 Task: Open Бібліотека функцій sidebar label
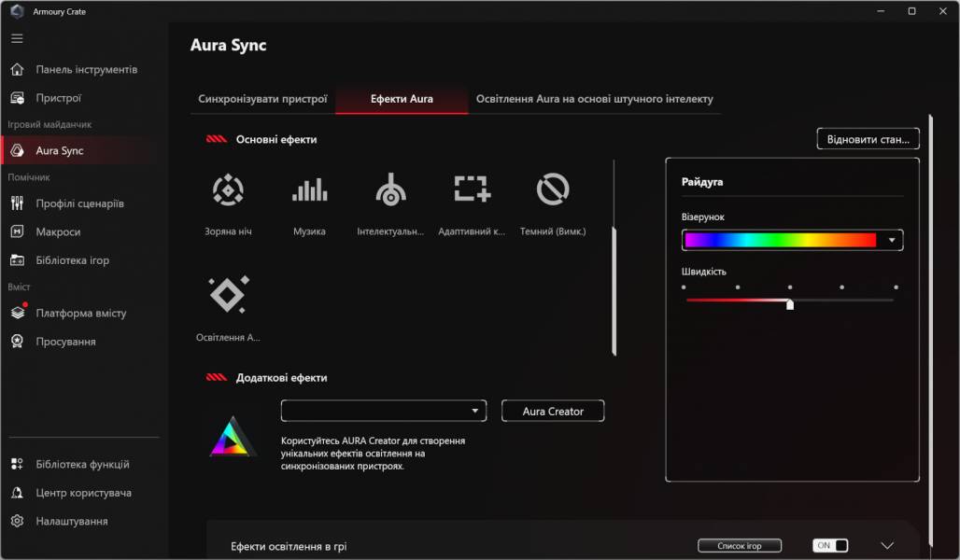pos(83,465)
